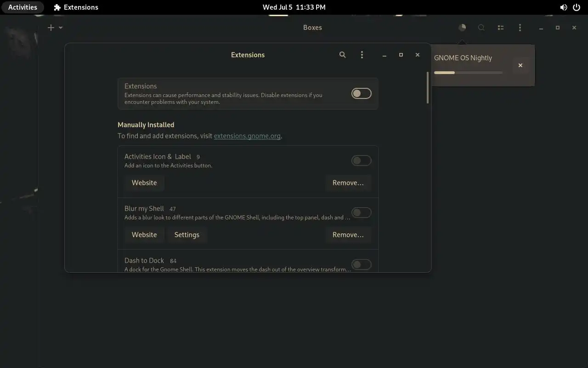
Task: Click the GNOME OS Nightly label
Action: (463, 58)
